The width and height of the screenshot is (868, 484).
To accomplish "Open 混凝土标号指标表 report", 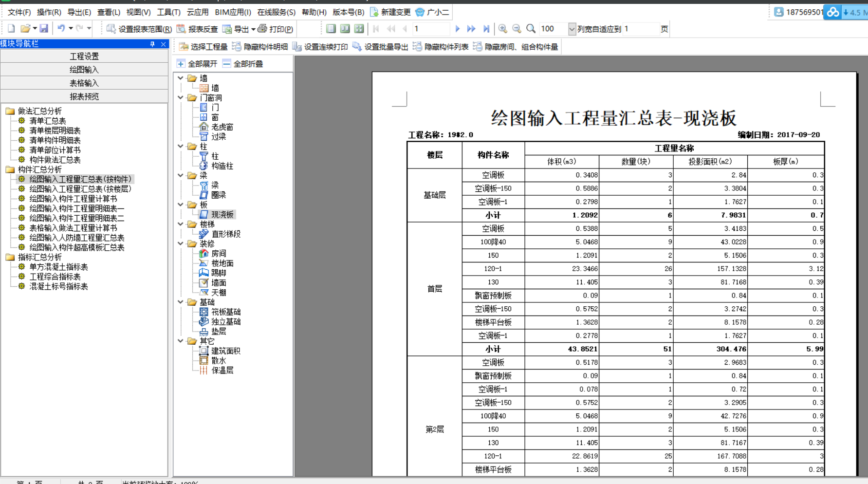I will click(58, 286).
